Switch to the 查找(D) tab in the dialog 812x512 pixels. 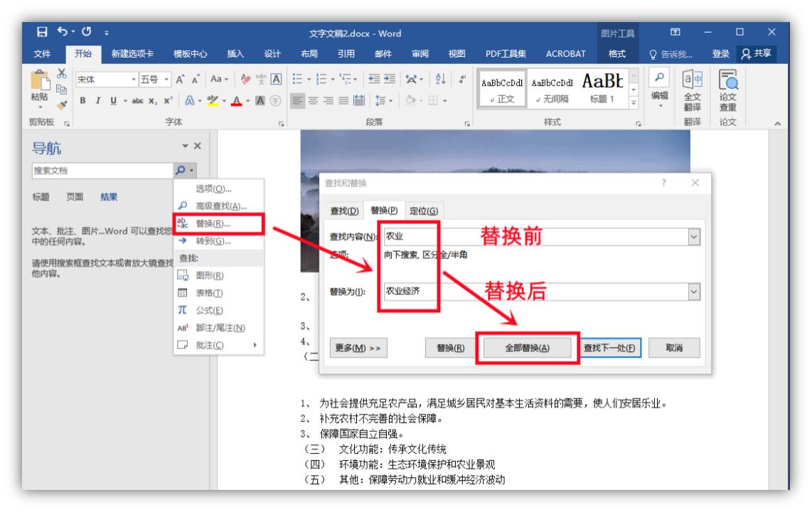(x=344, y=210)
